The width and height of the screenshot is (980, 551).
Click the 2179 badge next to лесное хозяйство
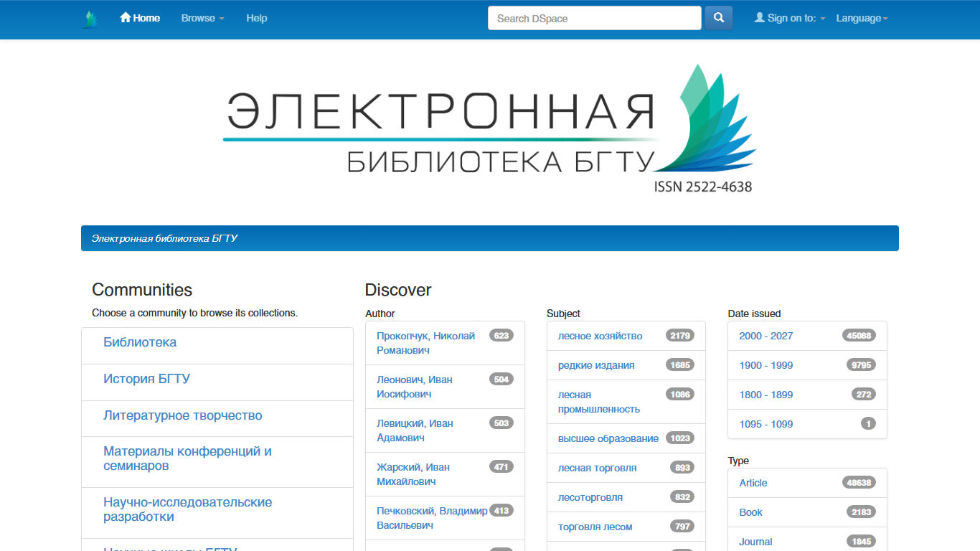680,335
